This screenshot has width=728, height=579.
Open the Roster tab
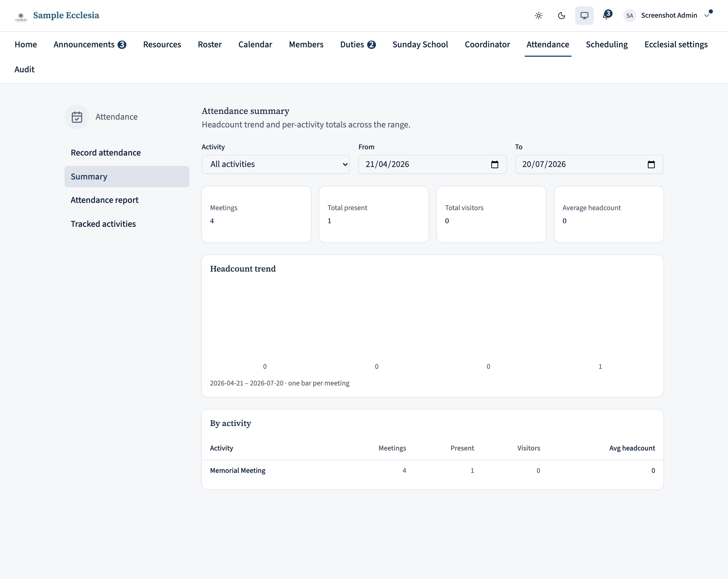(x=210, y=44)
